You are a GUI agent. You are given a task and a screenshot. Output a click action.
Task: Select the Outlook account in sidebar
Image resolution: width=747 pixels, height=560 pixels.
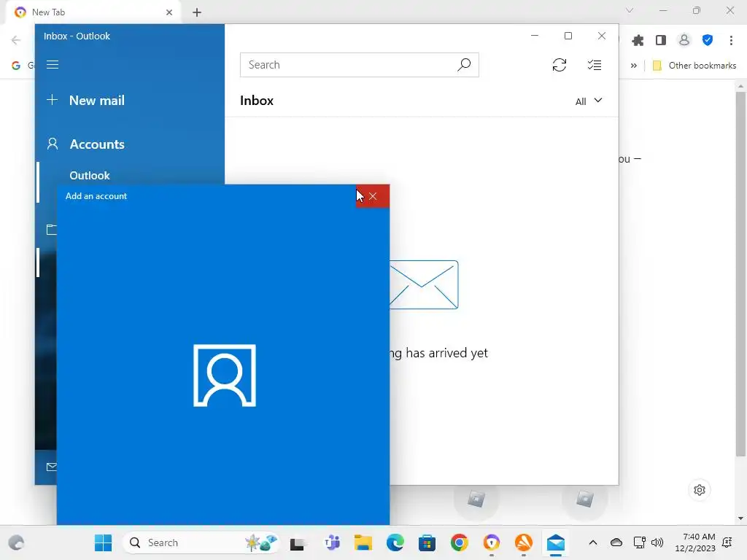(x=90, y=176)
